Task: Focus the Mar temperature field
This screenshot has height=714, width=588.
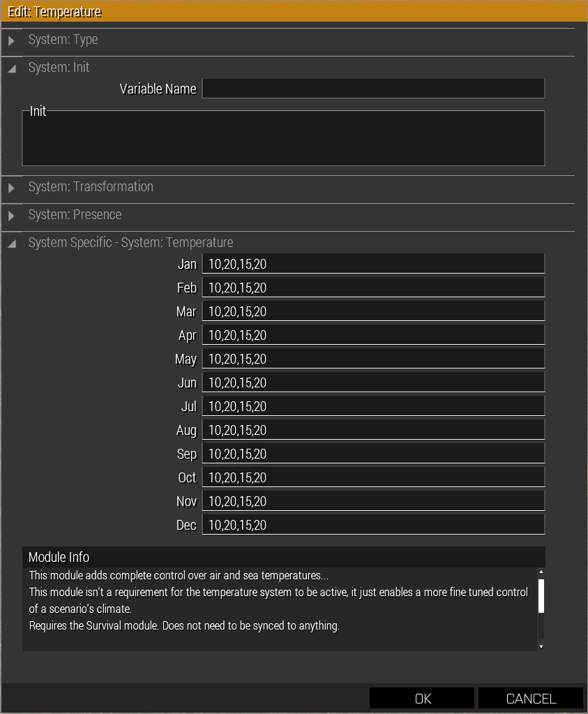Action: point(372,311)
